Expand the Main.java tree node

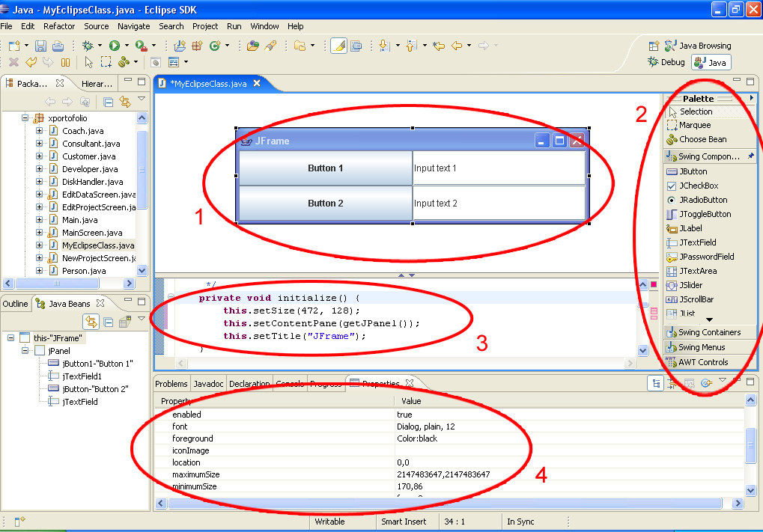click(40, 220)
